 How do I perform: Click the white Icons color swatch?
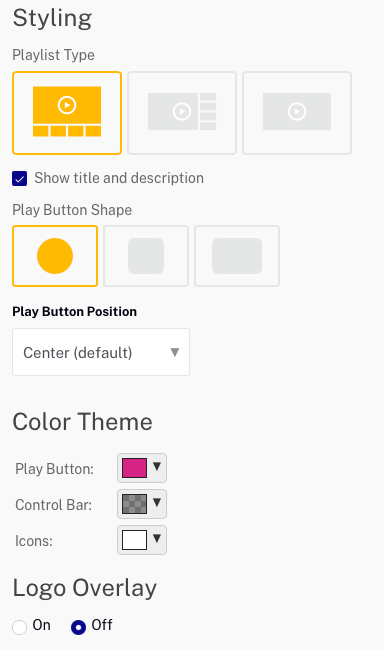[134, 540]
